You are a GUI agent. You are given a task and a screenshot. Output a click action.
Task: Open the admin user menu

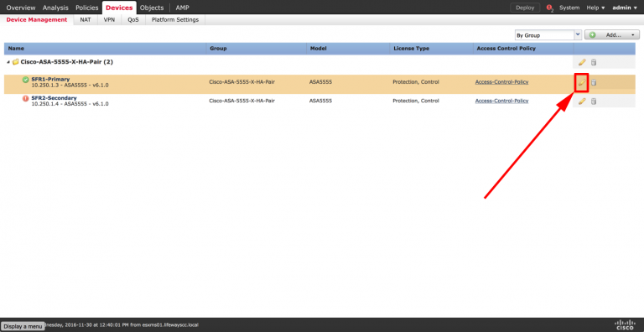624,8
